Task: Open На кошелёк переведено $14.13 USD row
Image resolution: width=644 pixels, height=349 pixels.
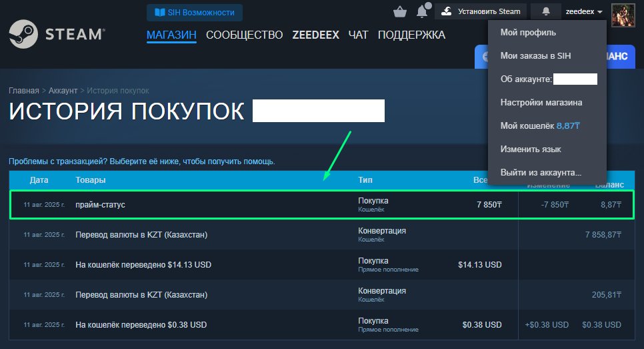Action: [x=321, y=265]
